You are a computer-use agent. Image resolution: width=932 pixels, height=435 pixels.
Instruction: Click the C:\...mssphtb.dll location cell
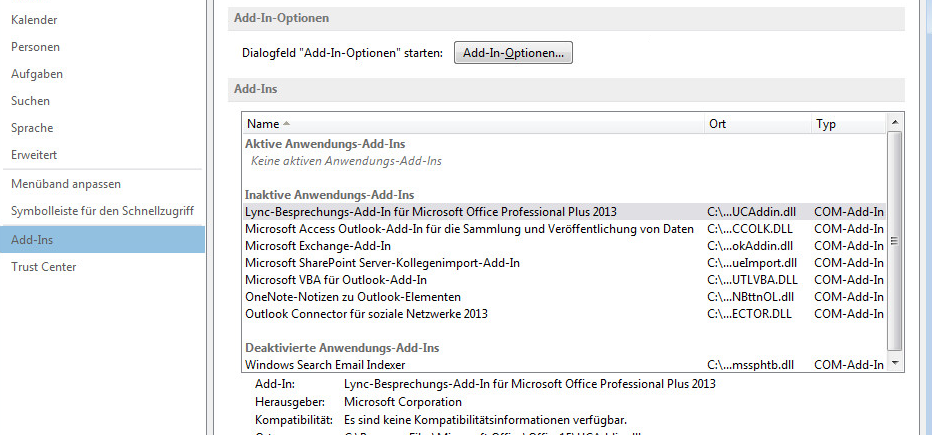pos(750,364)
